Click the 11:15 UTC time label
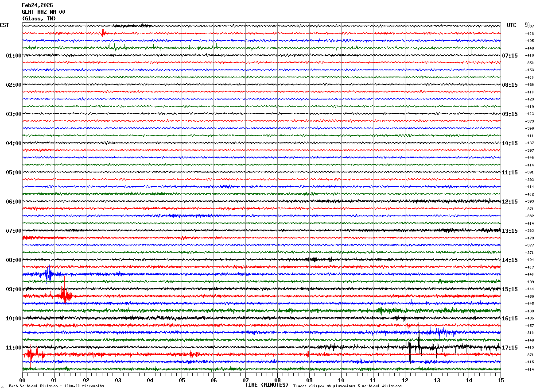Screen dimensions: 536x392 [x=510, y=173]
